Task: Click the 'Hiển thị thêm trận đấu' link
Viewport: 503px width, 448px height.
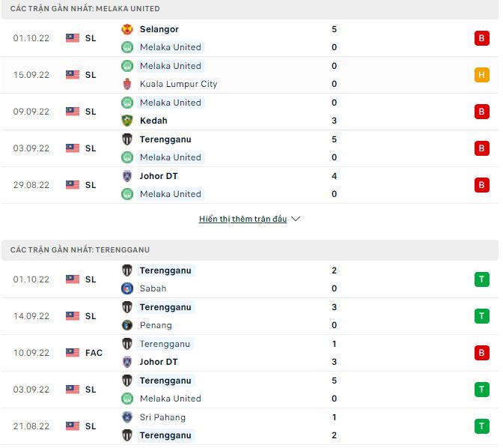Action: (243, 220)
